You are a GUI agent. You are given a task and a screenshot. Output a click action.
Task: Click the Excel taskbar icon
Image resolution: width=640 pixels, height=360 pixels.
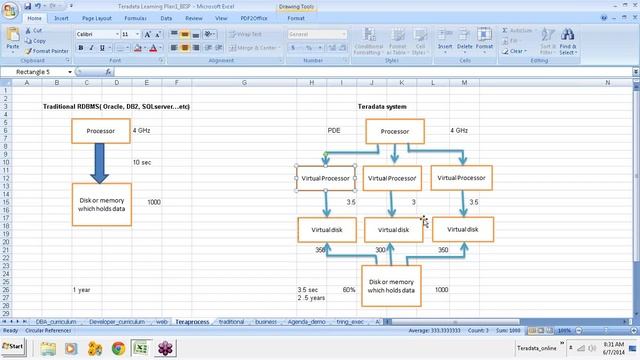[141, 348]
